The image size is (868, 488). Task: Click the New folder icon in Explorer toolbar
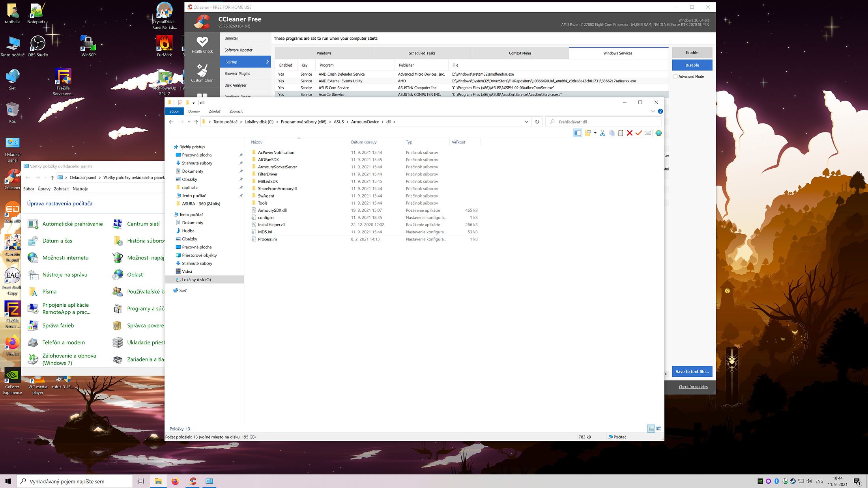(587, 133)
